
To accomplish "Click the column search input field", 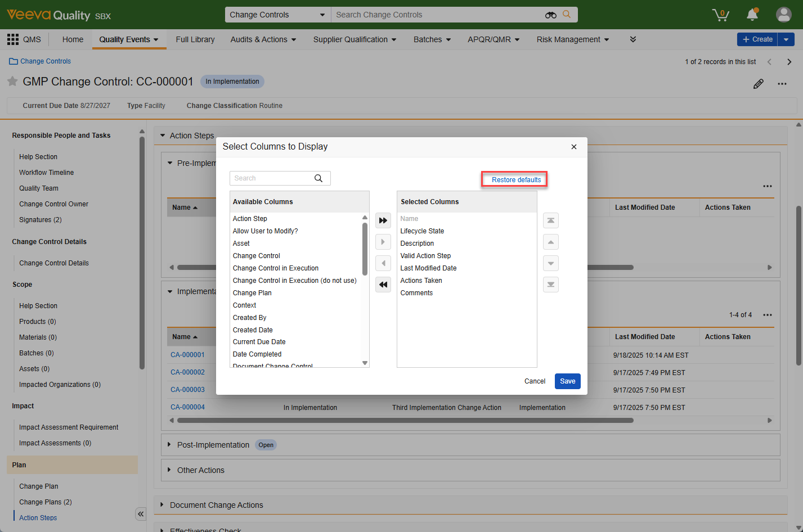I will [272, 178].
